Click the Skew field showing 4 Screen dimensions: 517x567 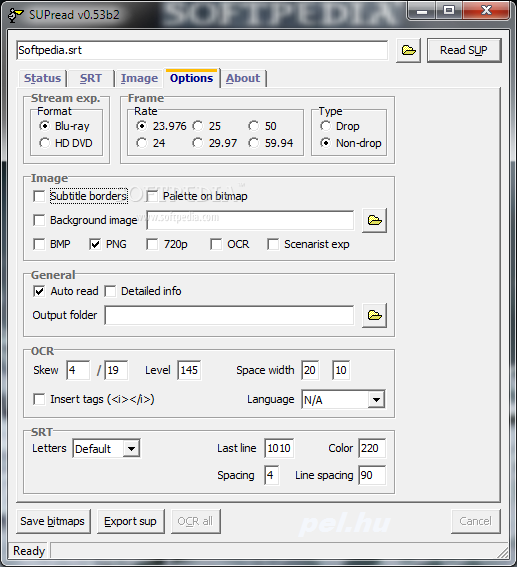point(78,370)
